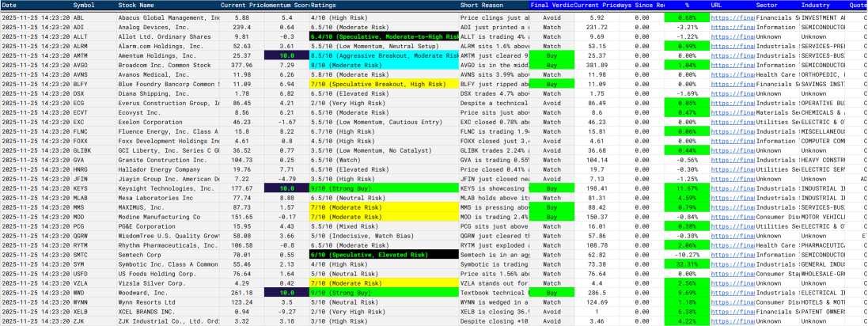Image resolution: width=868 pixels, height=326 pixels.
Task: Select the Sector column header
Action: pyautogui.click(x=777, y=5)
